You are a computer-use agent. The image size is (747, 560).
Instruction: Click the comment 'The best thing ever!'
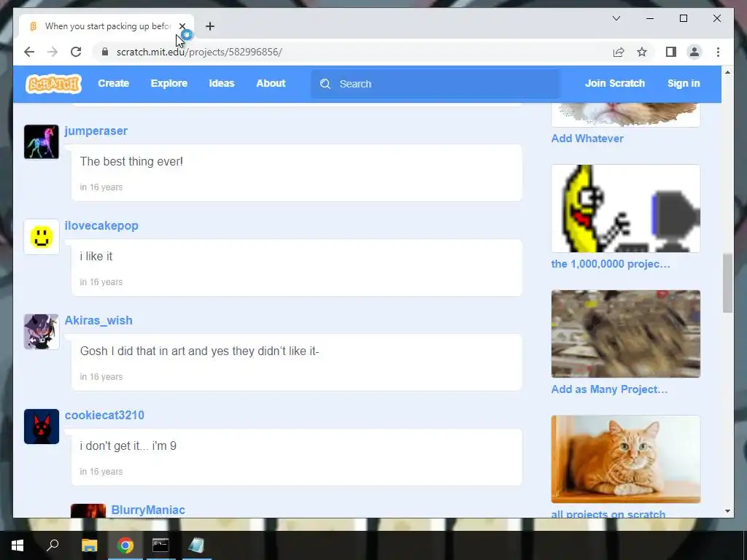tap(131, 161)
